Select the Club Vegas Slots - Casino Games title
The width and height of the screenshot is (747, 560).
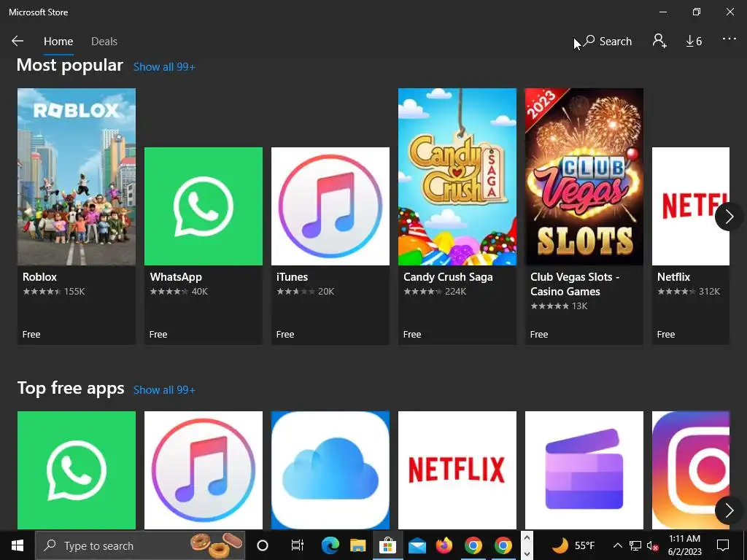click(575, 284)
